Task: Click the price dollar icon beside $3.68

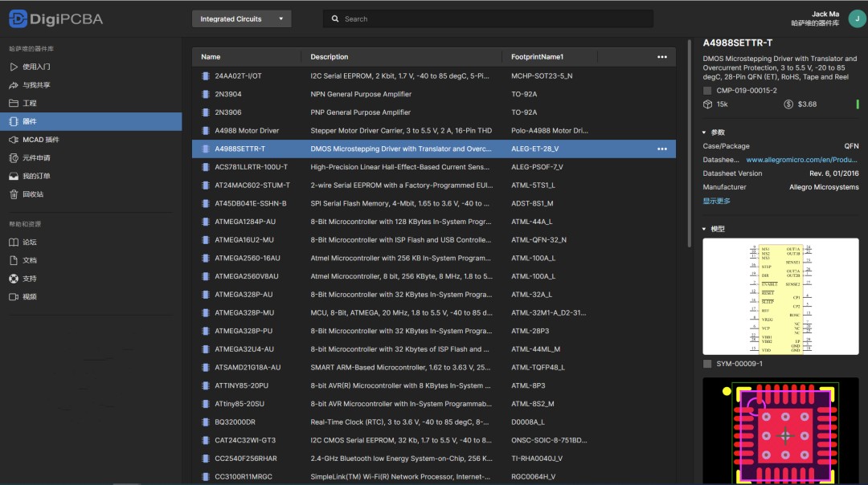Action: [x=788, y=104]
